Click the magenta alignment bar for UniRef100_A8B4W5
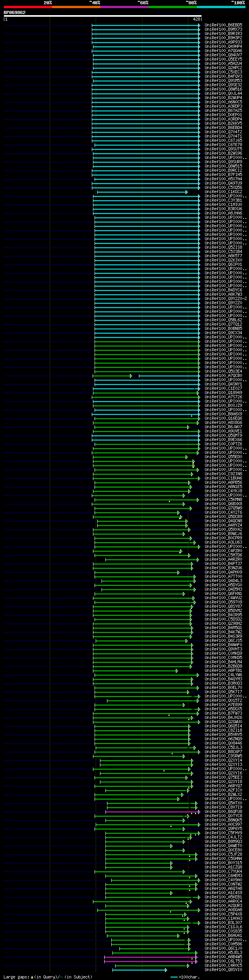 [x=151, y=957]
